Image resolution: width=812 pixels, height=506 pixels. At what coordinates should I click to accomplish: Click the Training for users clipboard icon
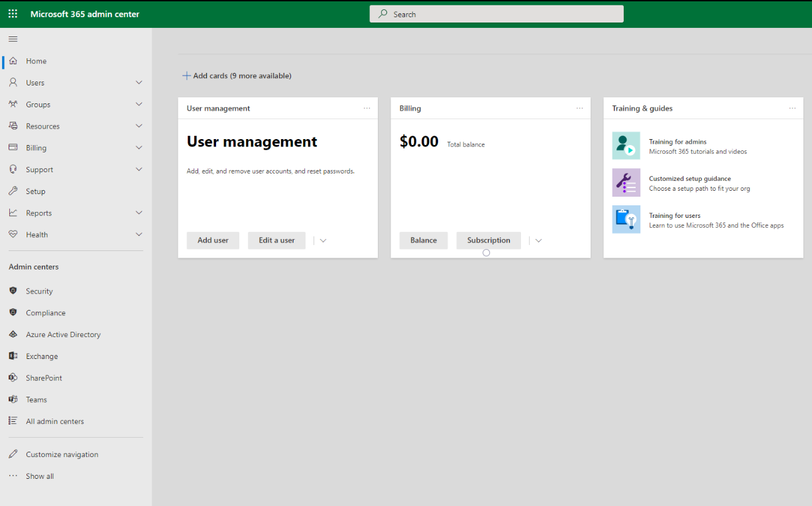tap(626, 219)
